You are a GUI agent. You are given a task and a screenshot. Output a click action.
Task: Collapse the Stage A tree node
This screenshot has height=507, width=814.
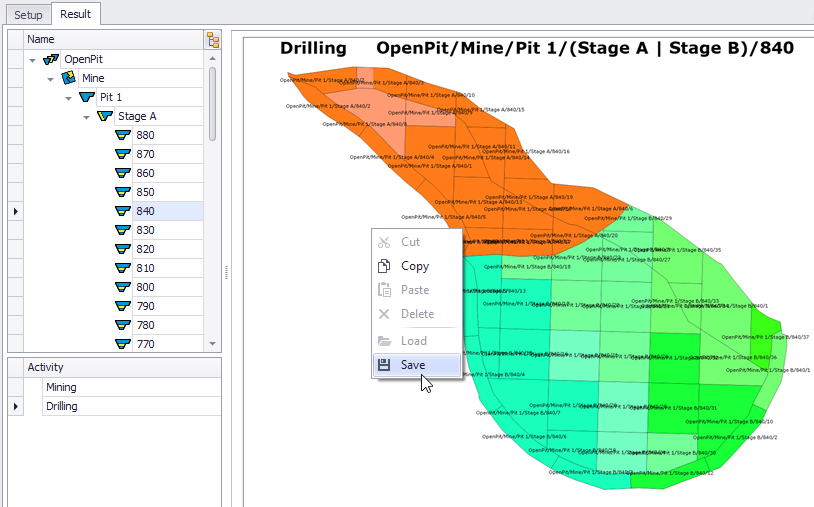coord(87,117)
